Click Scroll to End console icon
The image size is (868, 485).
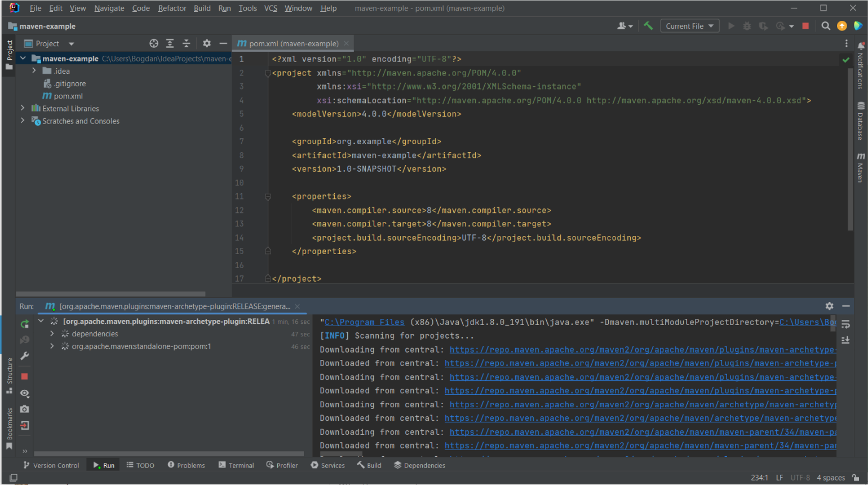845,340
